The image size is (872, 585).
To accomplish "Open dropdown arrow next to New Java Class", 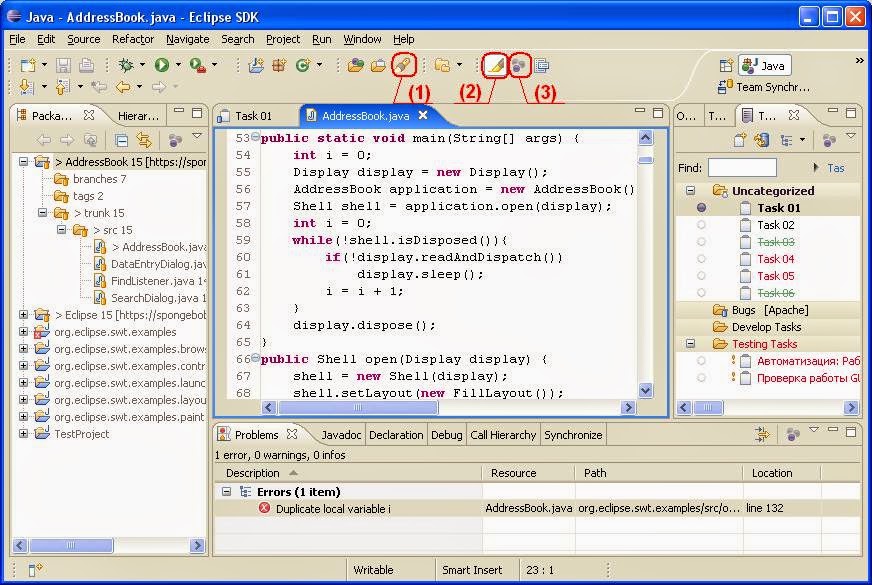I will pos(319,65).
